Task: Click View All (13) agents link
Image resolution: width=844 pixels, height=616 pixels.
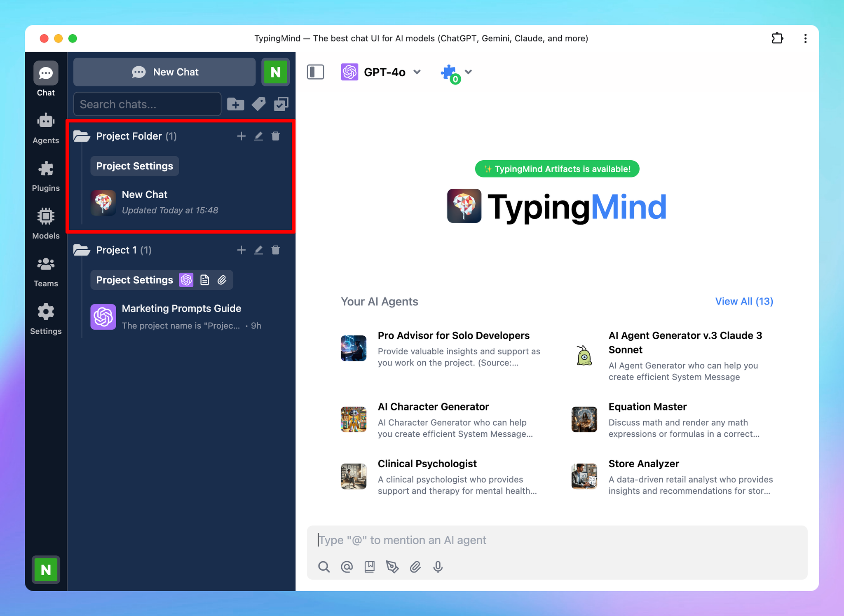Action: click(x=744, y=301)
